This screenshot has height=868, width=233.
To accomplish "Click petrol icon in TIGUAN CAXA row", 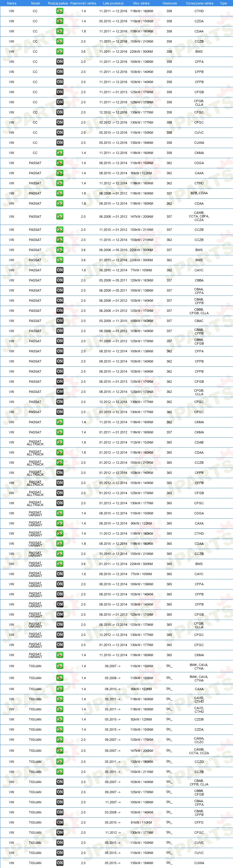I will coord(60,689).
